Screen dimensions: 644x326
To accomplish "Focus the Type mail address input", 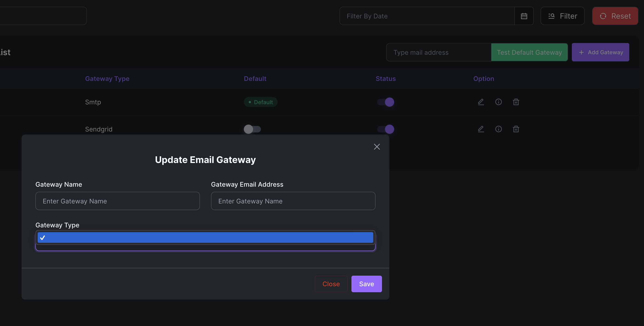I will [x=439, y=52].
